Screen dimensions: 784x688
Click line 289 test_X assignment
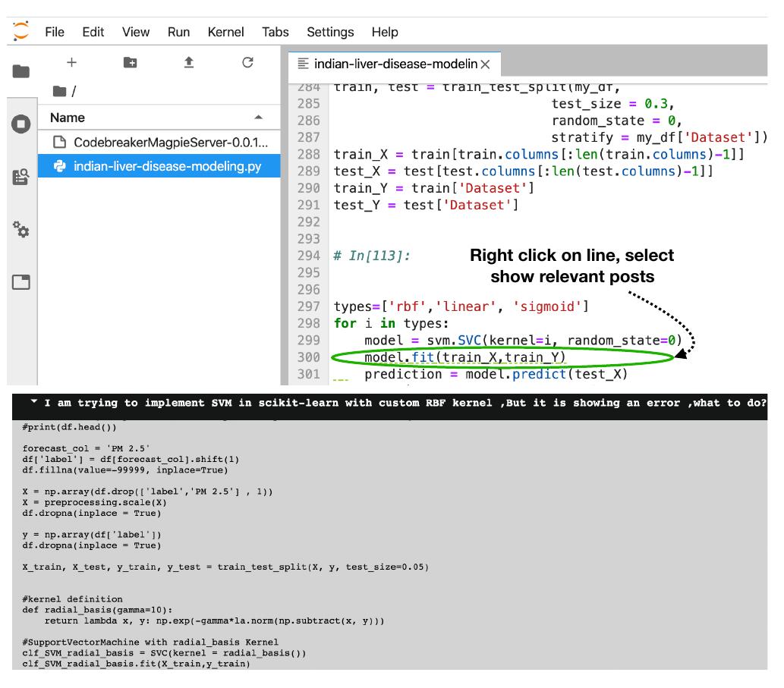click(523, 171)
